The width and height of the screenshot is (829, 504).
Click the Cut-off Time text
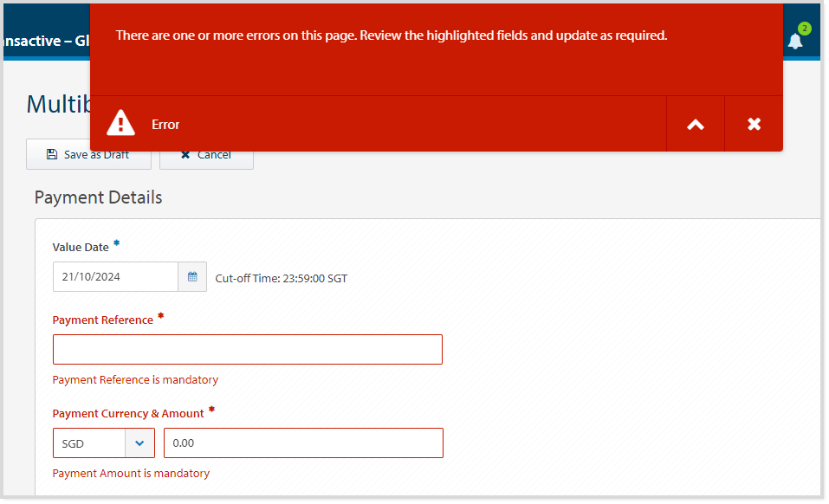point(280,278)
